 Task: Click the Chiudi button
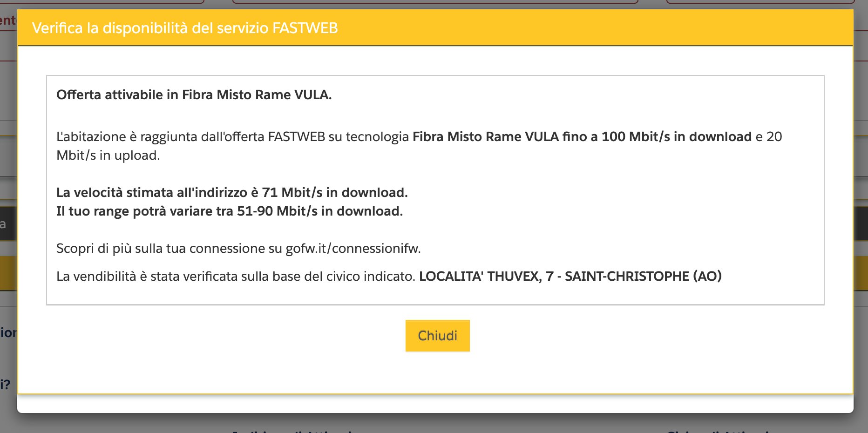pyautogui.click(x=437, y=336)
